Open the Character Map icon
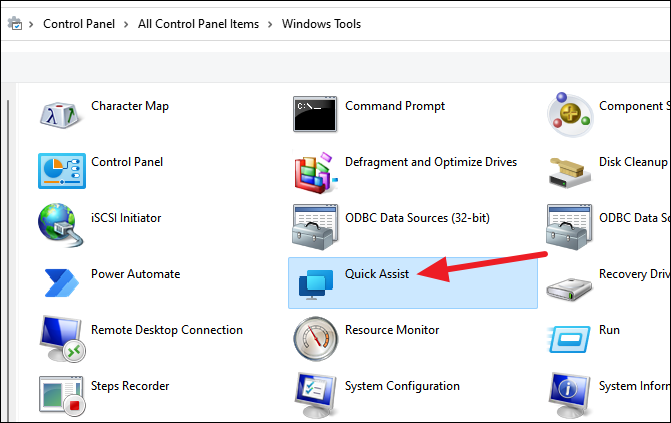671x423 pixels. 60,115
